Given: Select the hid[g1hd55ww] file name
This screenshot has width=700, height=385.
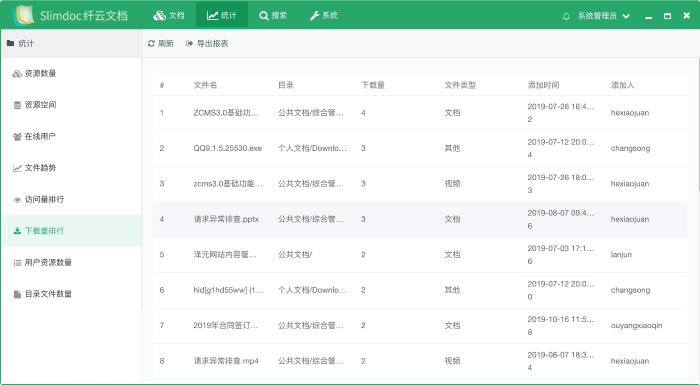Looking at the screenshot, I should coord(228,290).
